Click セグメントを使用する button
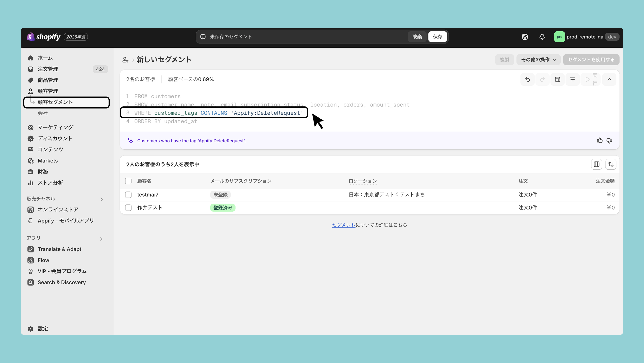Screen dimensions: 644x363 pos(591,60)
